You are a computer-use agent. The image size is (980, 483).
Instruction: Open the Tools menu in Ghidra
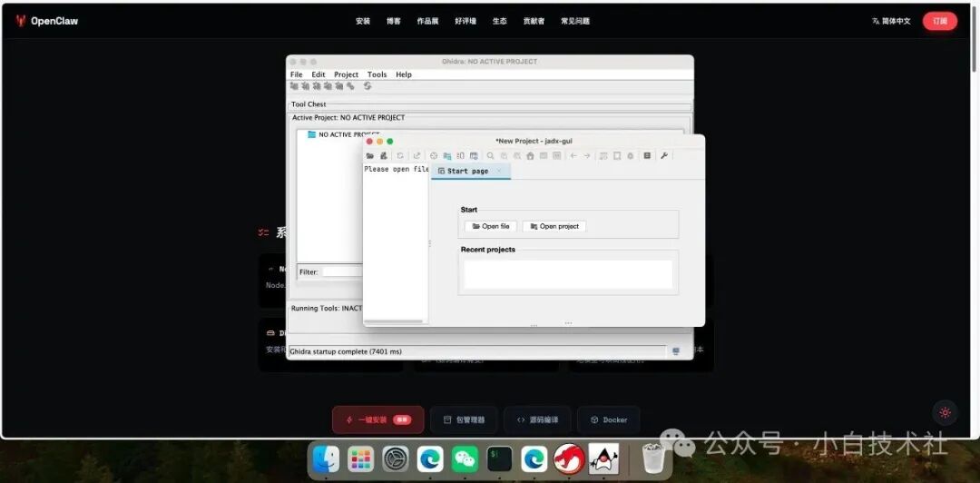[x=377, y=74]
